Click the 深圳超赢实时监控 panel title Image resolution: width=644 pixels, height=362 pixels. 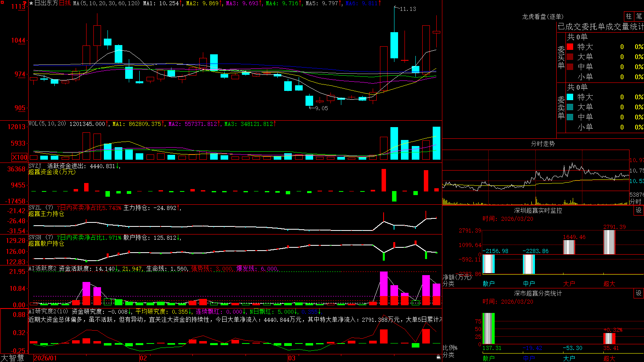(538, 210)
